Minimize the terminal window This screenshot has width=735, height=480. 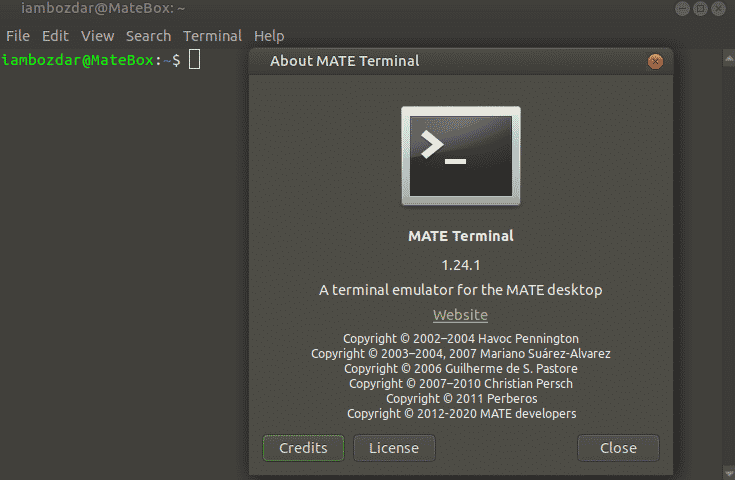(682, 8)
